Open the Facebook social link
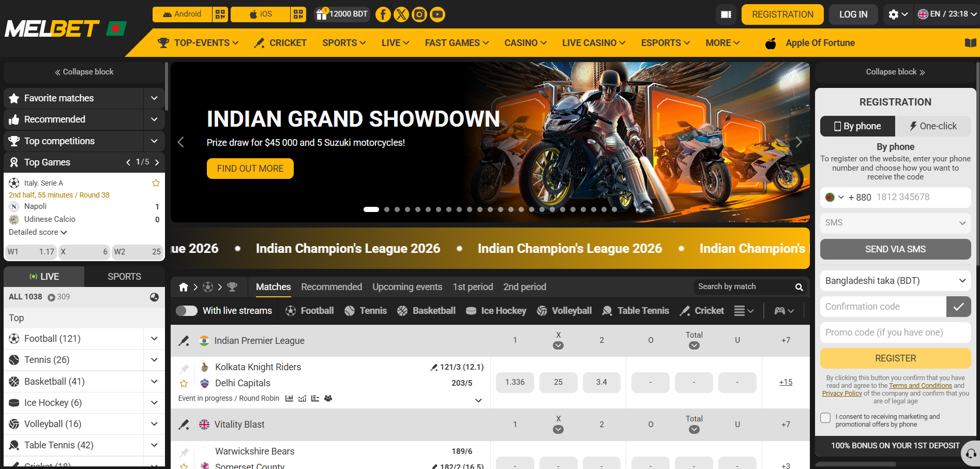 coord(383,14)
